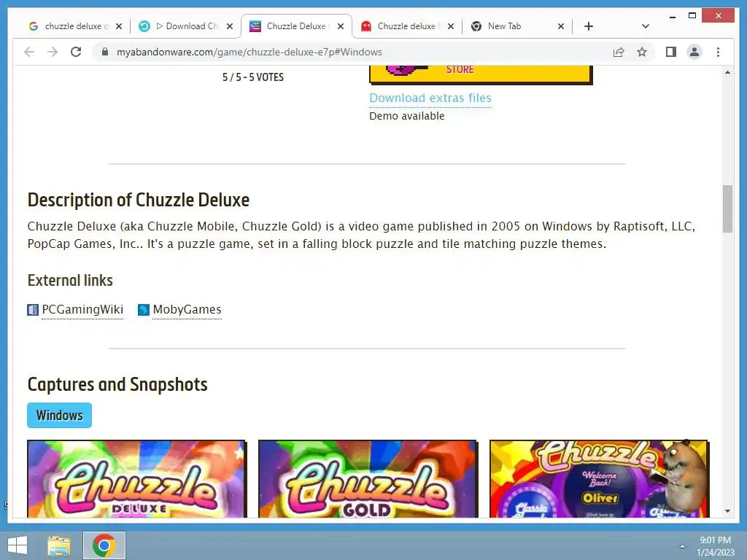
Task: Open File Explorer from the taskbar
Action: tap(58, 545)
